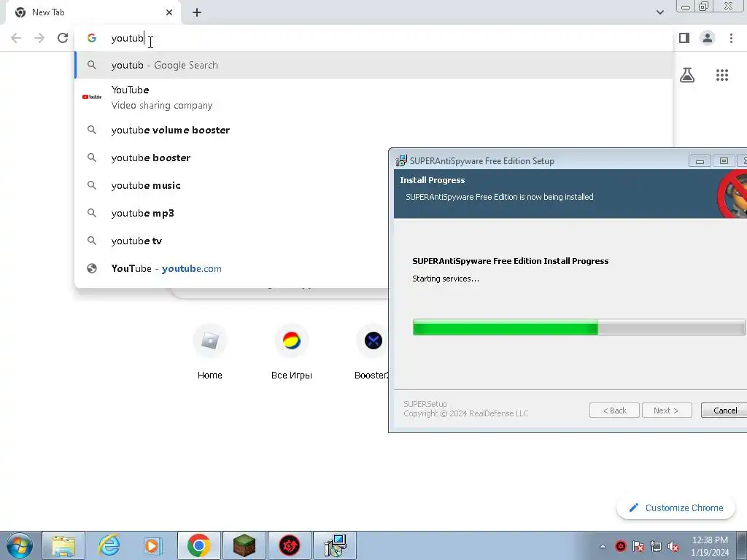
Task: Close the New Tab tab
Action: [169, 12]
